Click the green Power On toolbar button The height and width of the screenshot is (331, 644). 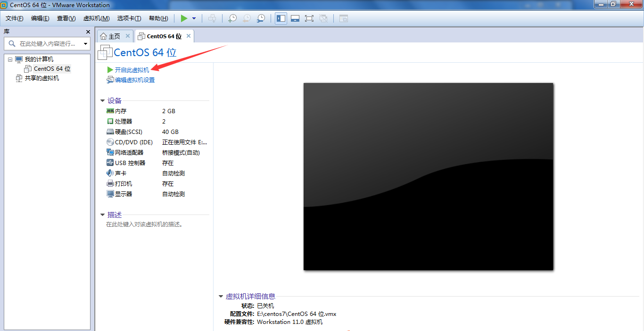point(184,18)
